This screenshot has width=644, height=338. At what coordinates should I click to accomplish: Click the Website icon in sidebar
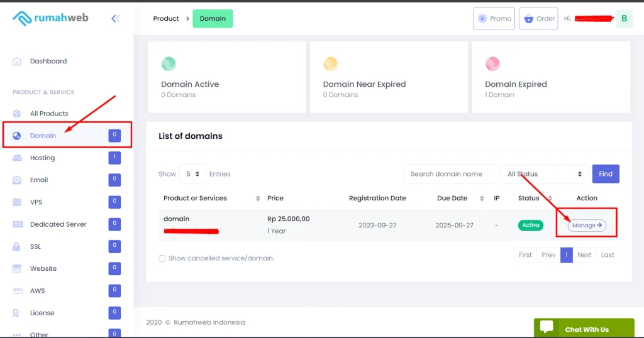click(x=17, y=269)
